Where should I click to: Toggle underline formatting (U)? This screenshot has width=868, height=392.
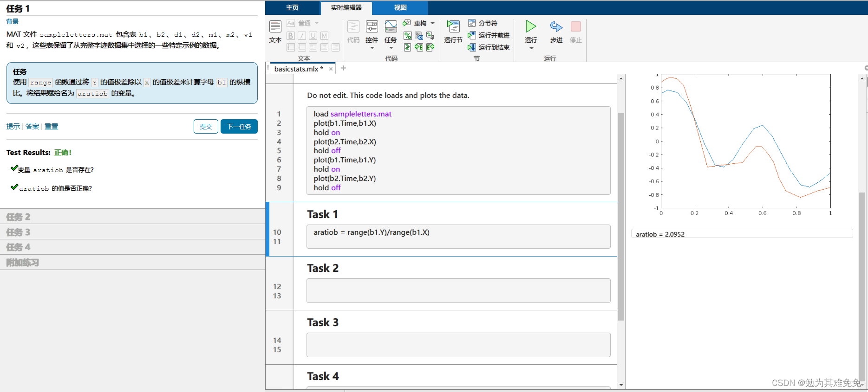313,36
